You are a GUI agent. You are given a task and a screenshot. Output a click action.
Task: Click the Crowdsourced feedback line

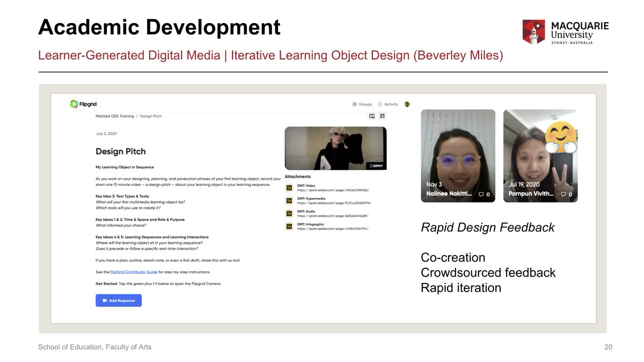(488, 273)
